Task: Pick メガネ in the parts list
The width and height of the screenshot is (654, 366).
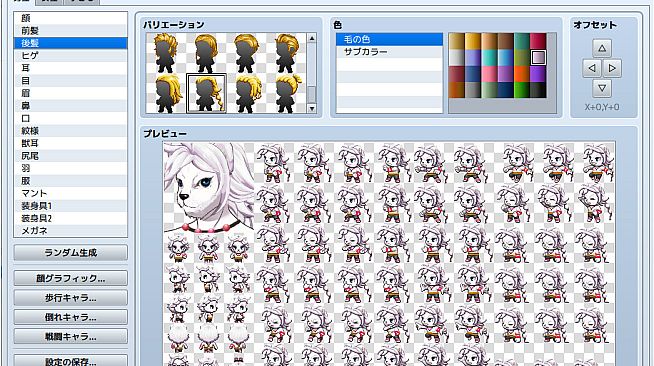Action: tap(70, 231)
